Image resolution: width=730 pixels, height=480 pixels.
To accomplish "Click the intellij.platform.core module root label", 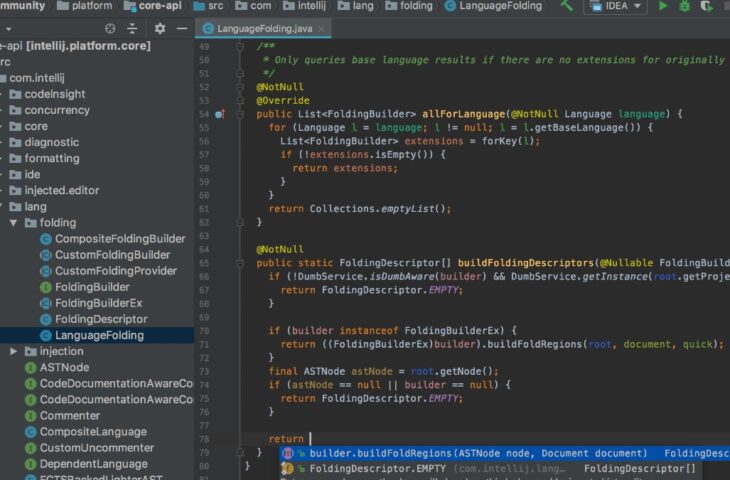I will tap(88, 46).
